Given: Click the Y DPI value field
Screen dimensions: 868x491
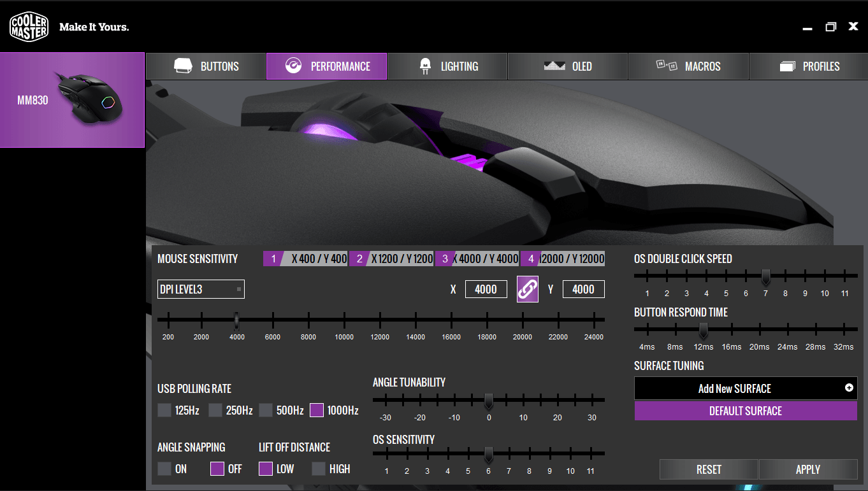Looking at the screenshot, I should [x=584, y=289].
